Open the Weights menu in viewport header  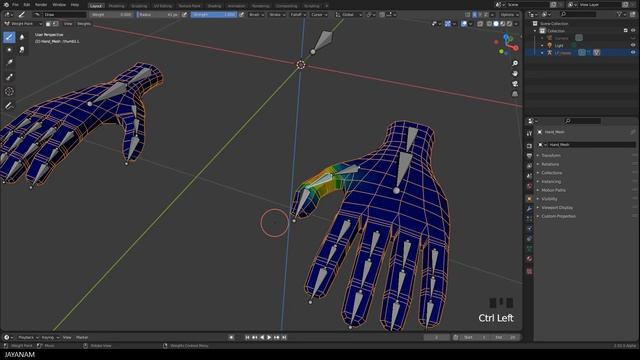point(84,24)
